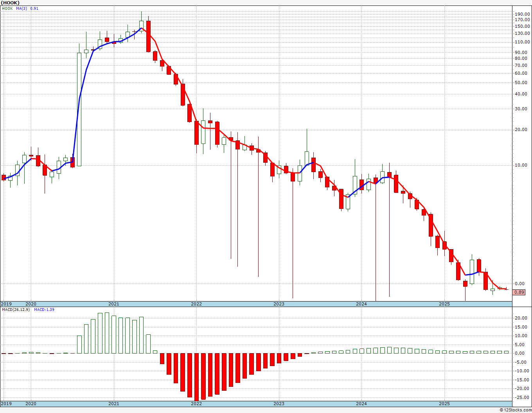This screenshot has height=413, width=532.
Task: Click the MA(3) indicator label
Action: 22,8
